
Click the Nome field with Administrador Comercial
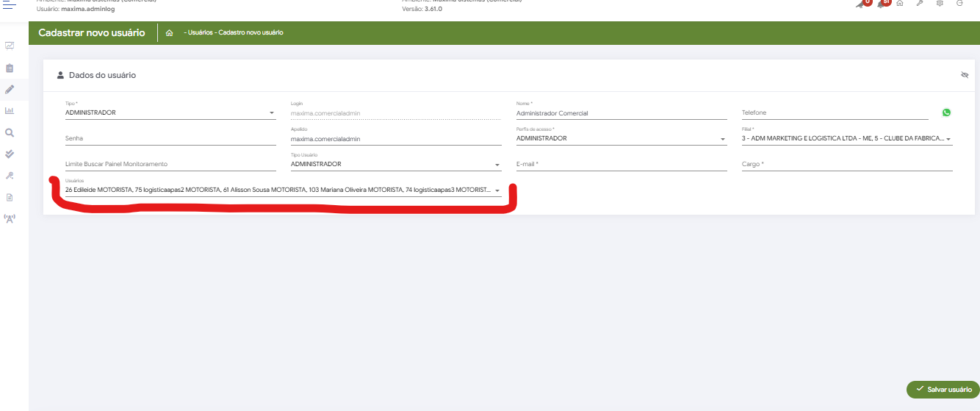(x=621, y=112)
